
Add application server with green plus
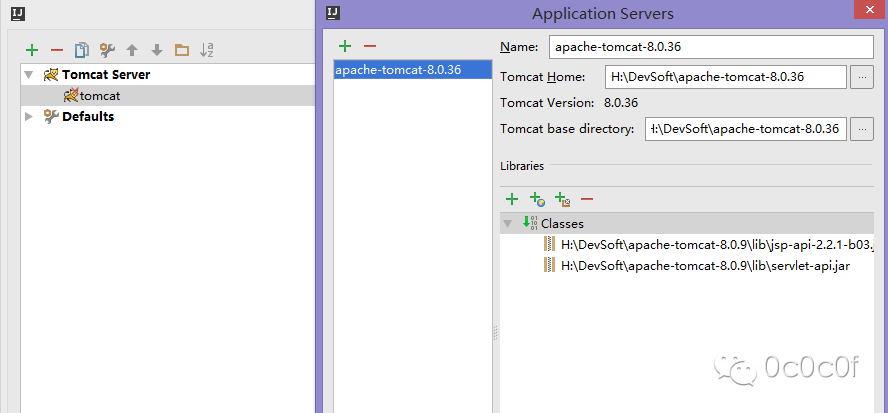pyautogui.click(x=345, y=46)
